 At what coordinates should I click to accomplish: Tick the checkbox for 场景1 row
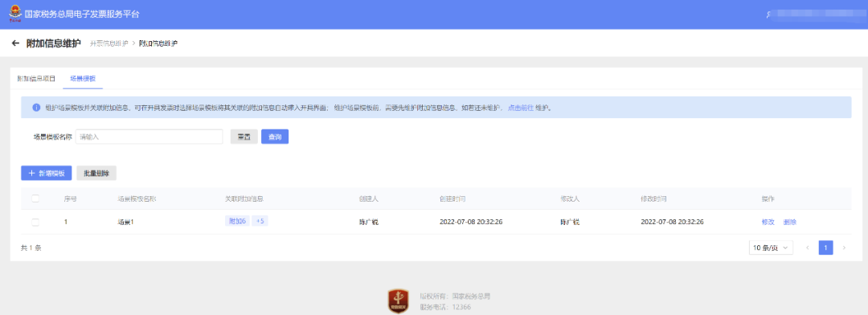click(35, 222)
